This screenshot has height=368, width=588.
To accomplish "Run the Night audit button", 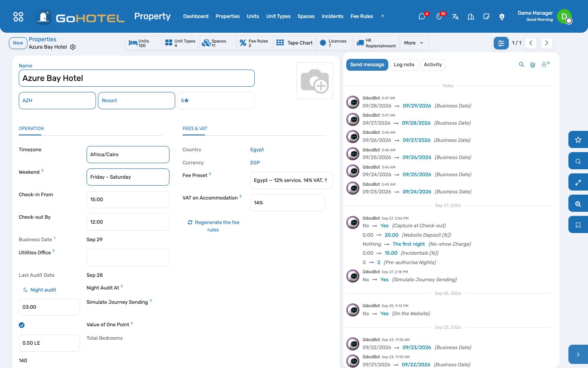I will coord(40,290).
